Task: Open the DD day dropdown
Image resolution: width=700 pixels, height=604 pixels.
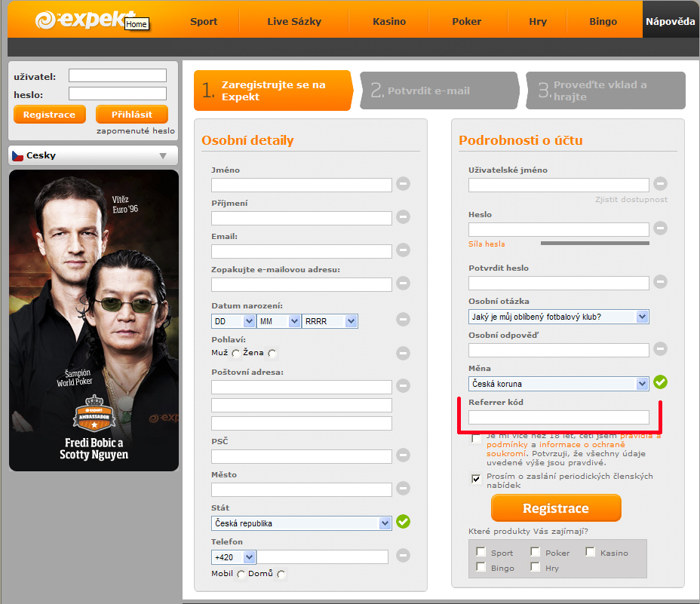Action: pos(233,321)
